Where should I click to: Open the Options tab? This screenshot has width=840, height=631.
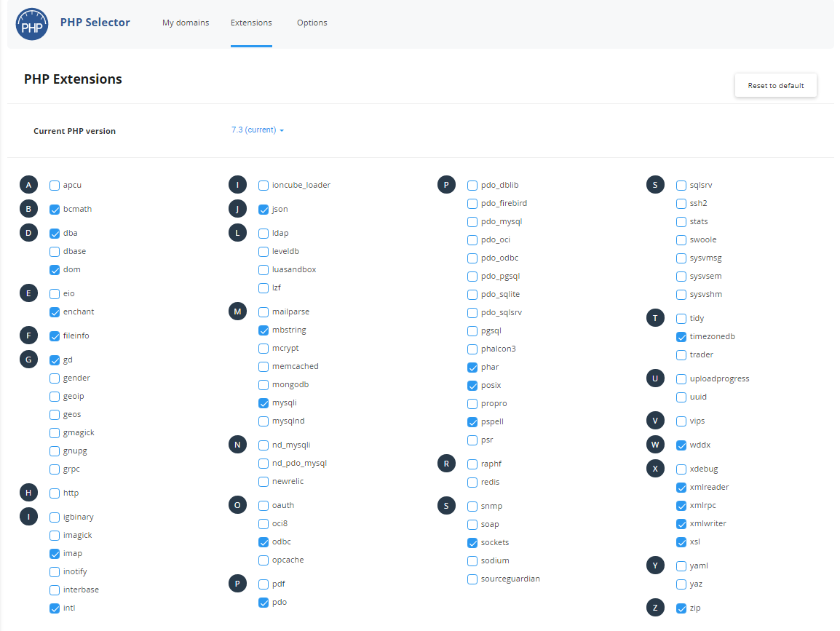pyautogui.click(x=312, y=23)
